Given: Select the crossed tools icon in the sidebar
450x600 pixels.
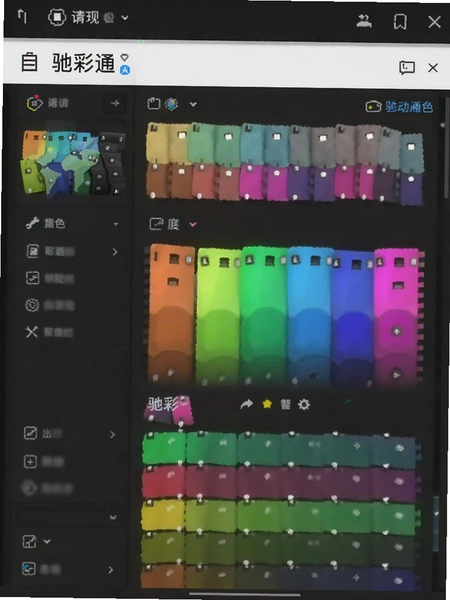Looking at the screenshot, I should point(32,332).
